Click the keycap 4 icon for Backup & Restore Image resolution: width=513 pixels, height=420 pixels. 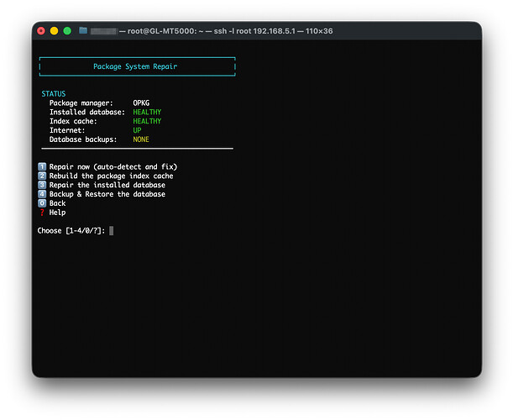[x=42, y=194]
